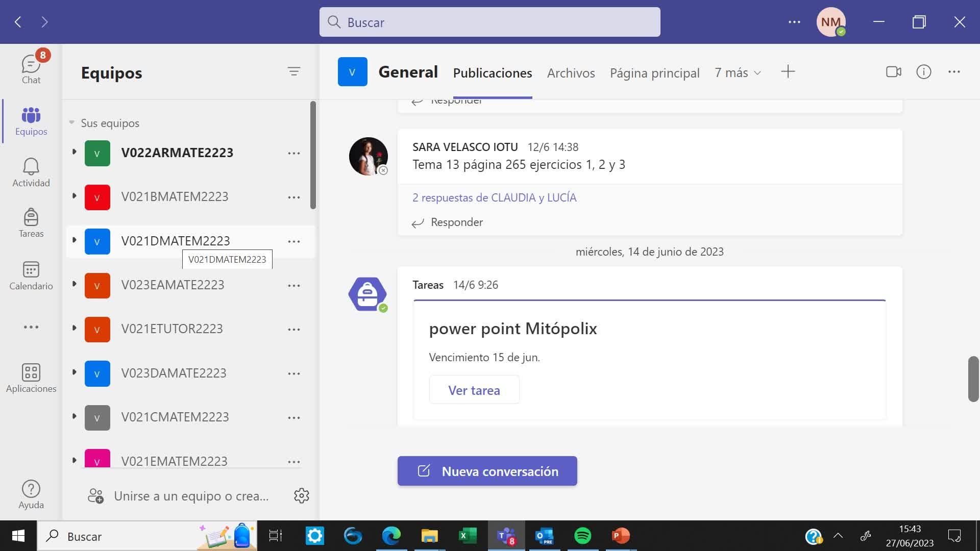
Task: Click the filter icon beside Equipos
Action: [293, 71]
